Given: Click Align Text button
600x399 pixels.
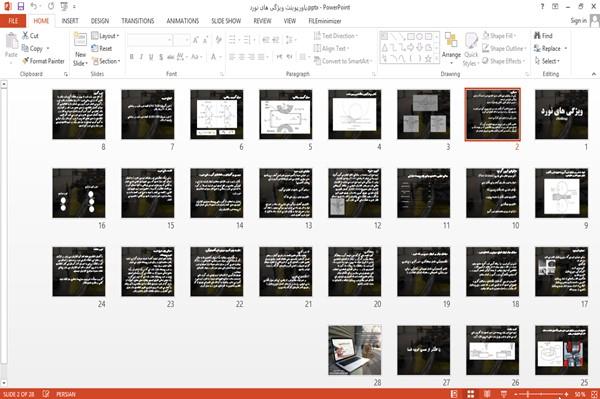Looking at the screenshot, I should (x=331, y=49).
